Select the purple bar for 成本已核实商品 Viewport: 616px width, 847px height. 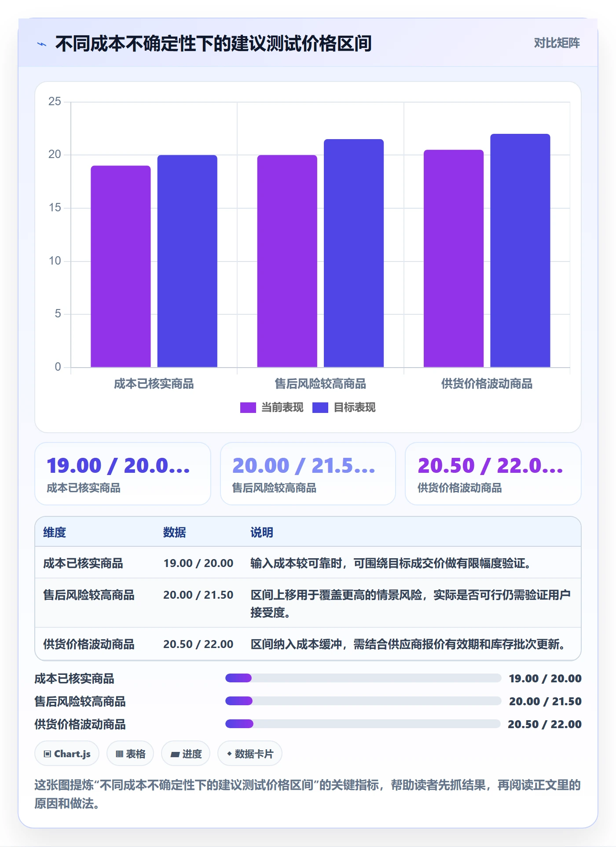[121, 266]
